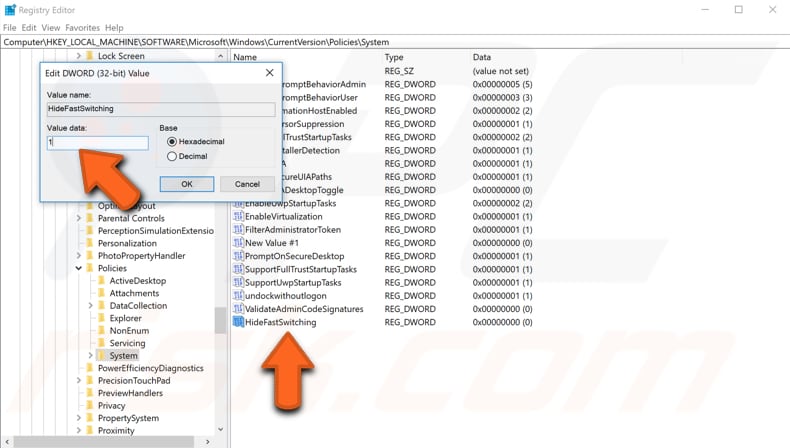The width and height of the screenshot is (790, 448).
Task: Click the DWORD icon beside FilterAdministratorToken
Action: [x=238, y=229]
